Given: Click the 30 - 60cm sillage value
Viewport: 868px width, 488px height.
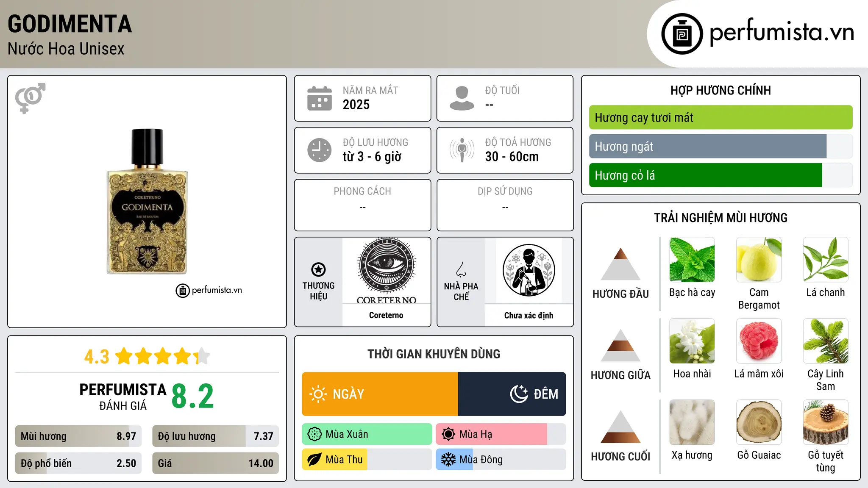Looking at the screenshot, I should pyautogui.click(x=512, y=157).
